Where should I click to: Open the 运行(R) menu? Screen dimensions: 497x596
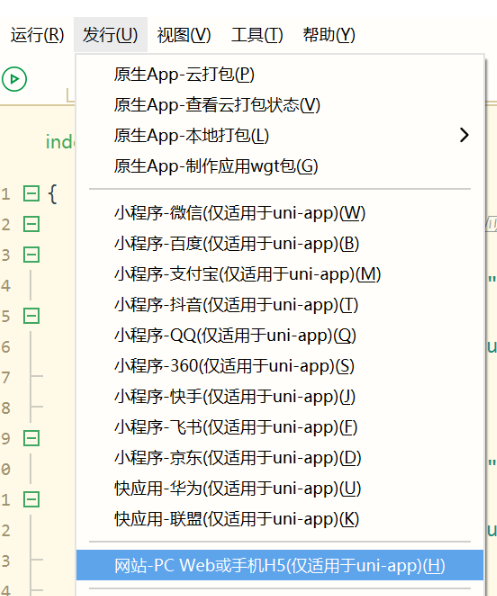[37, 35]
